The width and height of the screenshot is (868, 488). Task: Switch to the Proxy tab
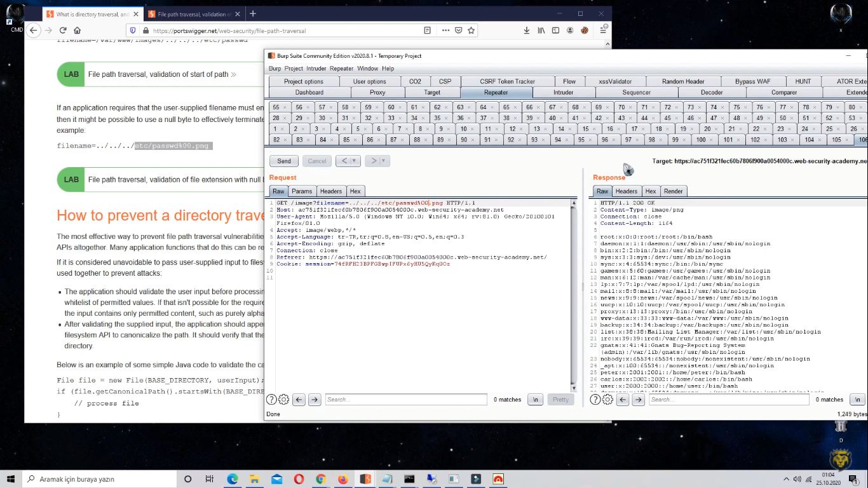coord(377,93)
